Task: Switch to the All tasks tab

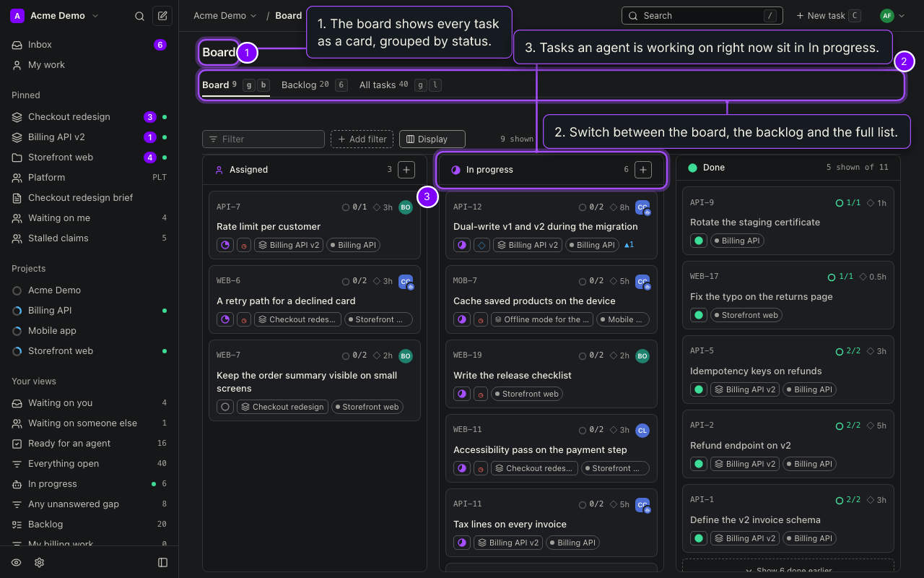Action: (401, 85)
